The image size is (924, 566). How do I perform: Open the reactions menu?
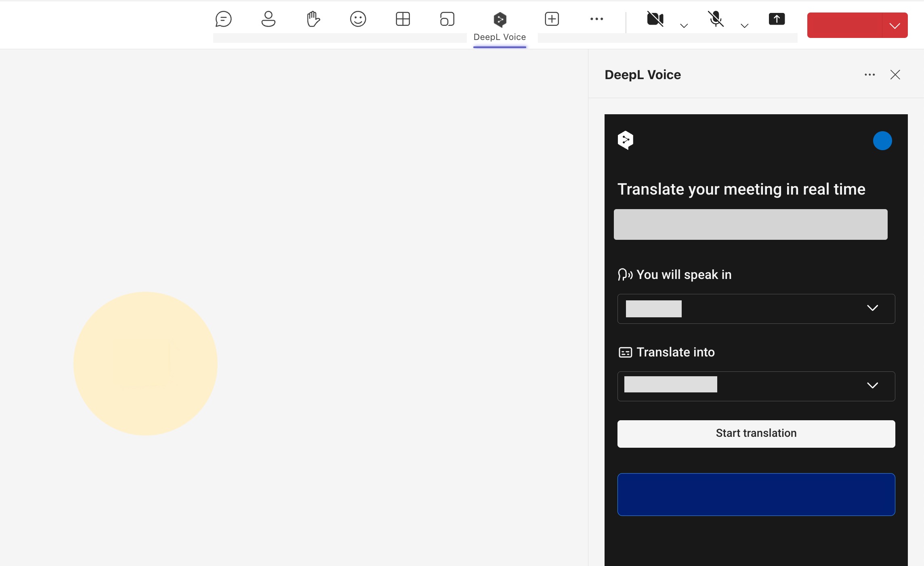pyautogui.click(x=358, y=19)
